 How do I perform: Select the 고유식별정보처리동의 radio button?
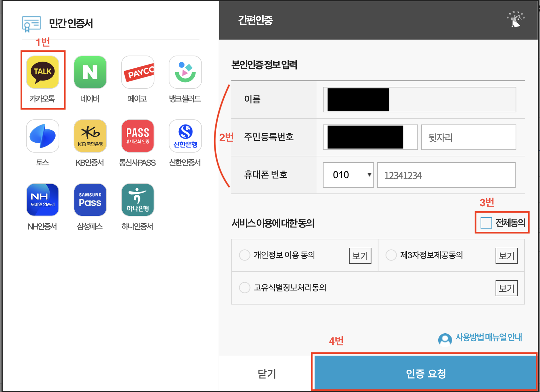(244, 288)
